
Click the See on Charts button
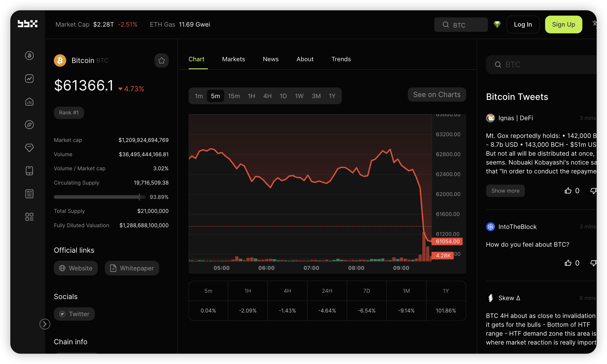pyautogui.click(x=437, y=95)
